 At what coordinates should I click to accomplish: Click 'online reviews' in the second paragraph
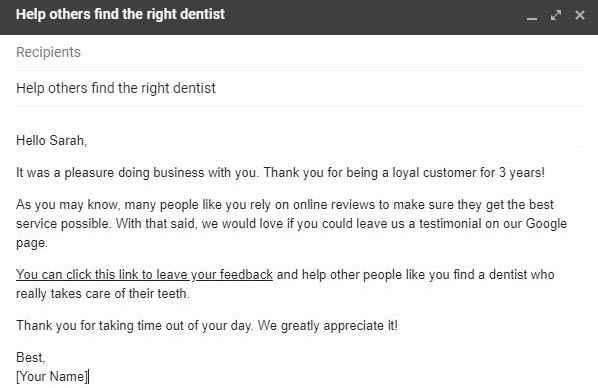click(x=334, y=204)
